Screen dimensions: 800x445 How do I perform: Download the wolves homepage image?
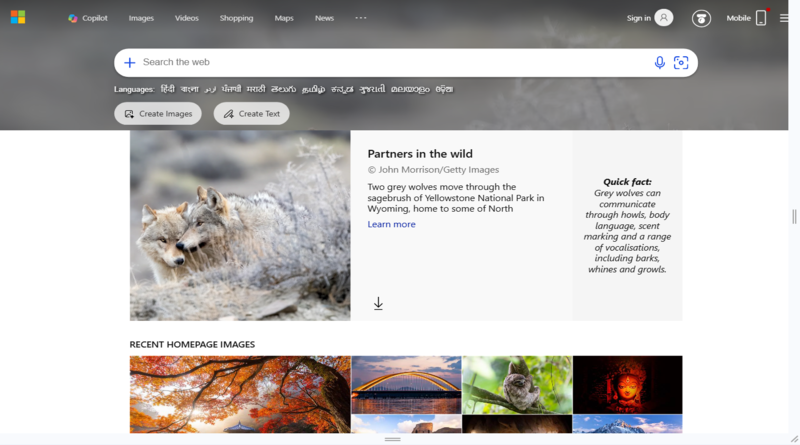[x=378, y=304]
